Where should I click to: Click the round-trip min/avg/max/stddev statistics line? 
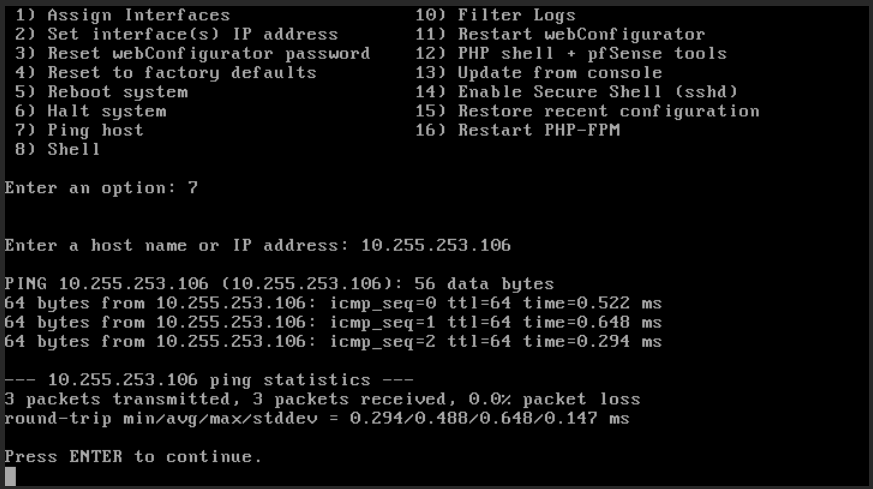(316, 418)
